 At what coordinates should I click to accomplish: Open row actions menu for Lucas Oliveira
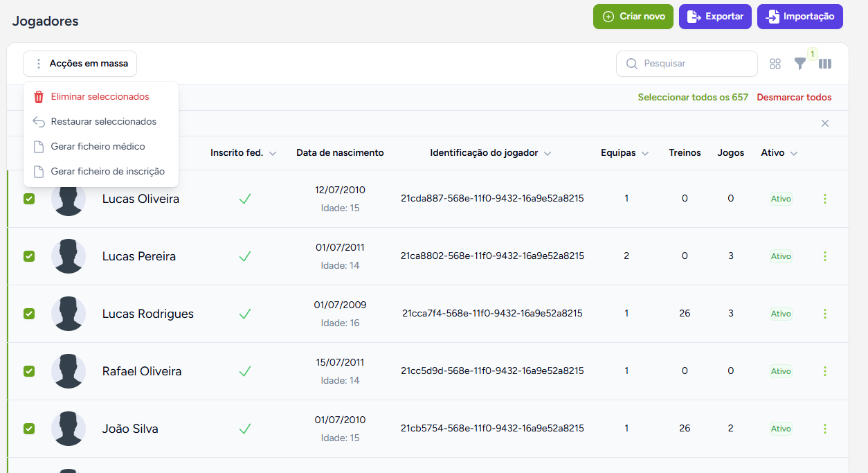(824, 199)
